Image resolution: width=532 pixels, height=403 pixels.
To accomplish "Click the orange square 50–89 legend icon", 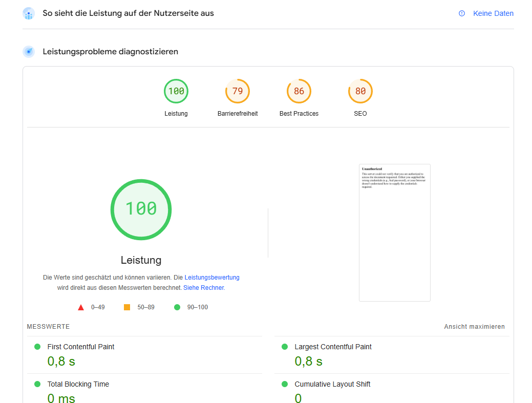I will pos(127,307).
